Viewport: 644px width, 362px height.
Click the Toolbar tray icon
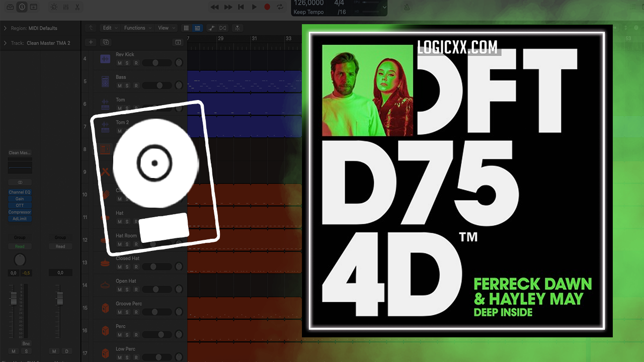click(x=33, y=7)
